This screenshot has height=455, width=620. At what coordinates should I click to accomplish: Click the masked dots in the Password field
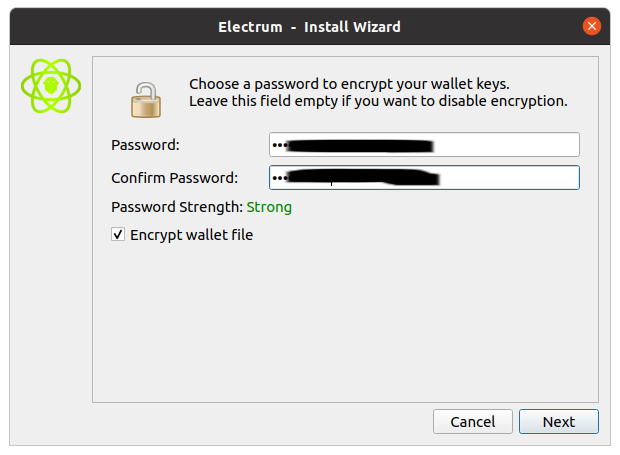(278, 145)
